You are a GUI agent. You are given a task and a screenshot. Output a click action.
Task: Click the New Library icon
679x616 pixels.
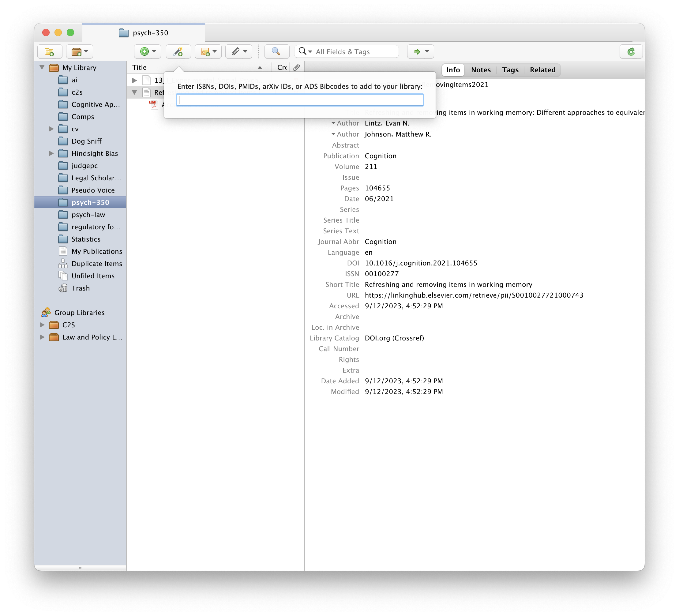pyautogui.click(x=77, y=51)
